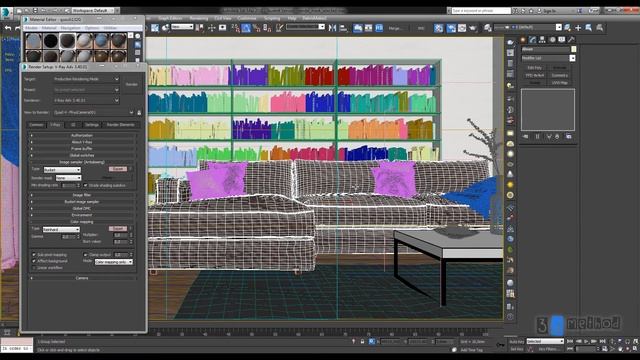Click Expert button in Image sampler rollout
Viewport: 640px width, 360px height.
pyautogui.click(x=118, y=169)
